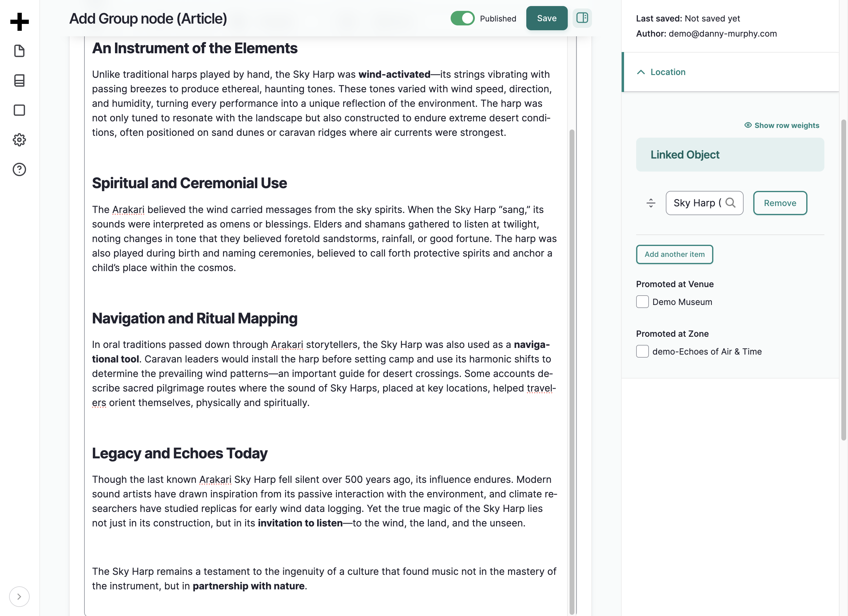Click the 'Promoted at Zone' label
The image size is (848, 616).
672,334
